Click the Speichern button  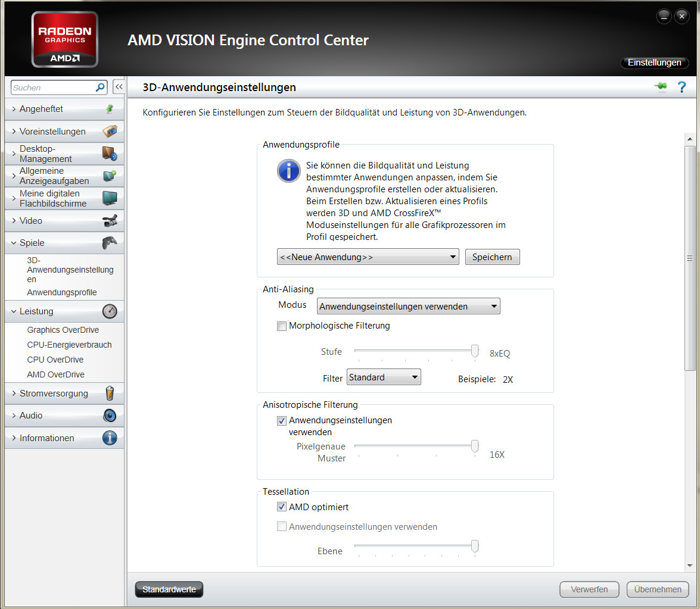[493, 257]
